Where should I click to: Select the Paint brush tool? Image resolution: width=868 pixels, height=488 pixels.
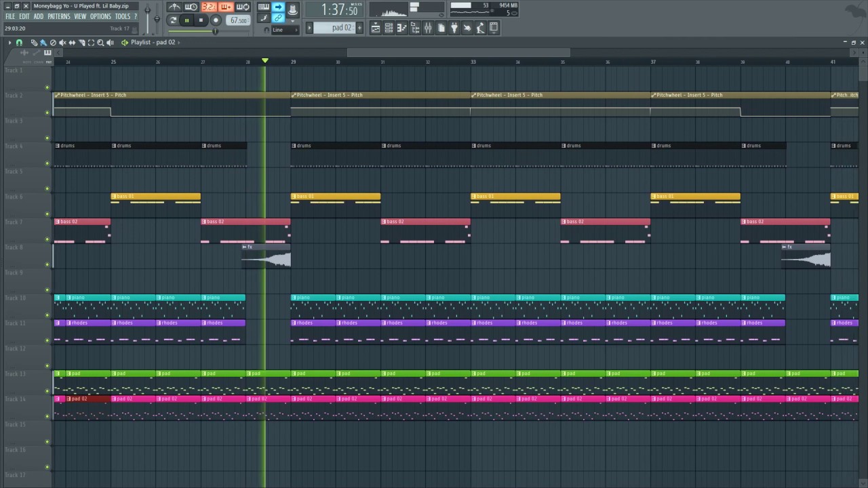(43, 43)
